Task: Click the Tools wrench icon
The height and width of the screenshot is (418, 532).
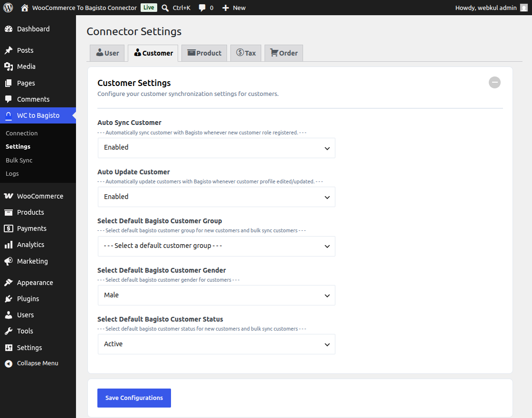Action: tap(9, 331)
